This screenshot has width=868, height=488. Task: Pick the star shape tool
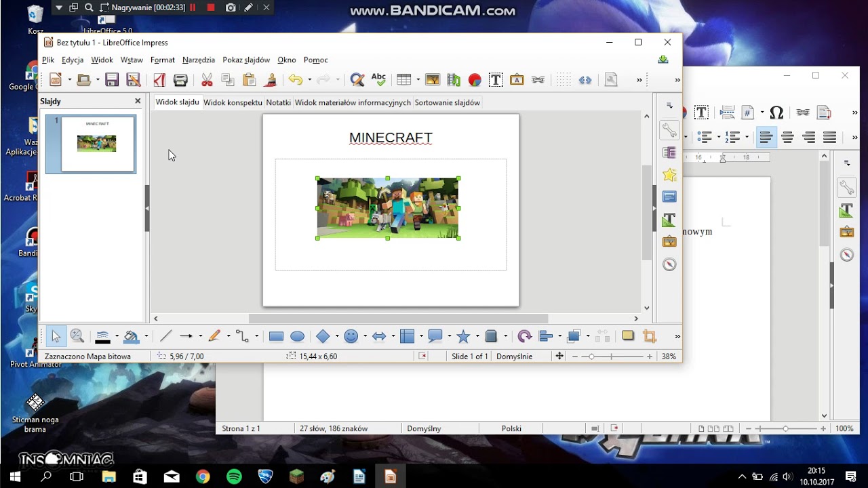464,336
